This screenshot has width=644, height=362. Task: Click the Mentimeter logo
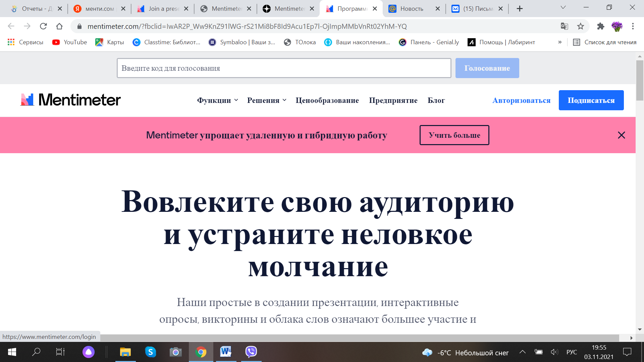(70, 100)
